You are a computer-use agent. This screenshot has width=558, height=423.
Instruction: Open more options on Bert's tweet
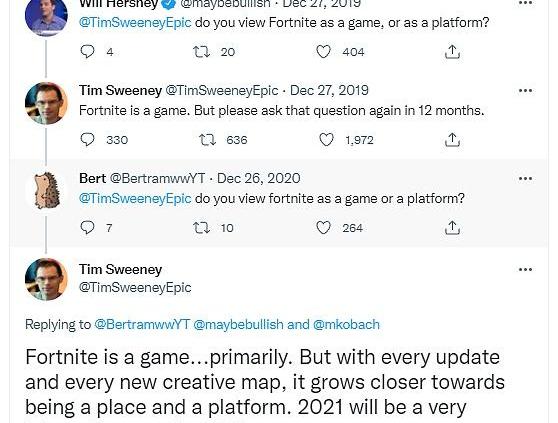(525, 179)
